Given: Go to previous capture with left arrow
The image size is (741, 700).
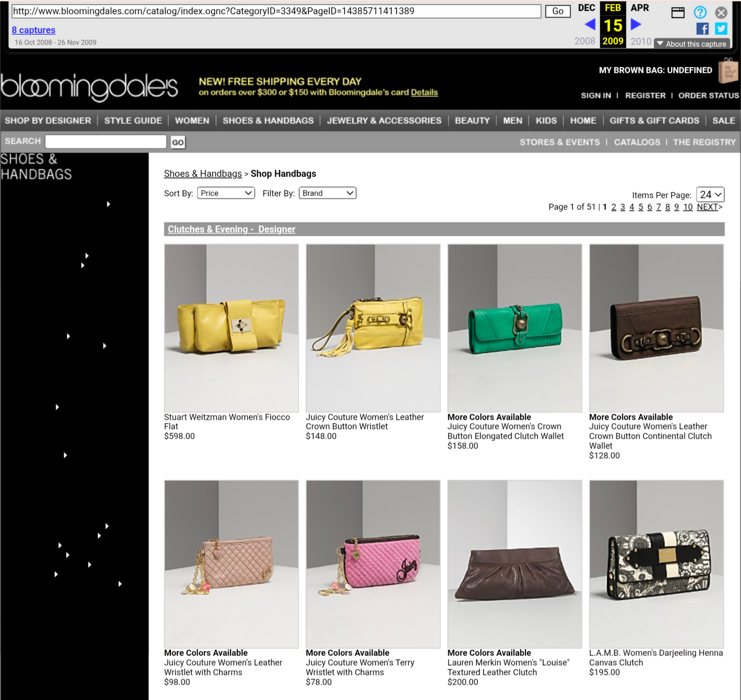Looking at the screenshot, I should coord(590,24).
